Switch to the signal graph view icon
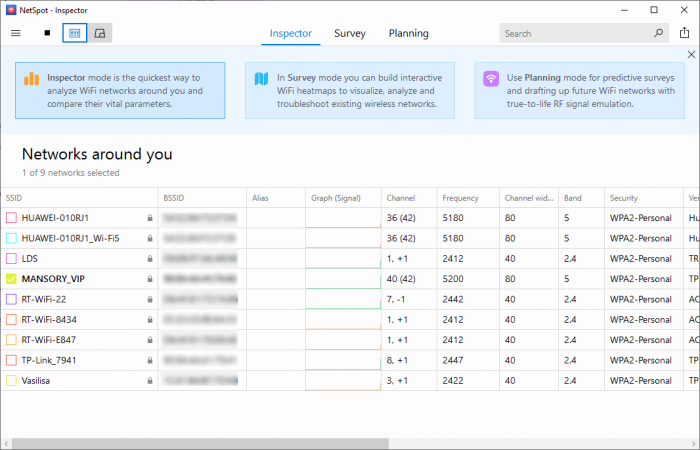Screen dimensions: 700x450 point(100,33)
